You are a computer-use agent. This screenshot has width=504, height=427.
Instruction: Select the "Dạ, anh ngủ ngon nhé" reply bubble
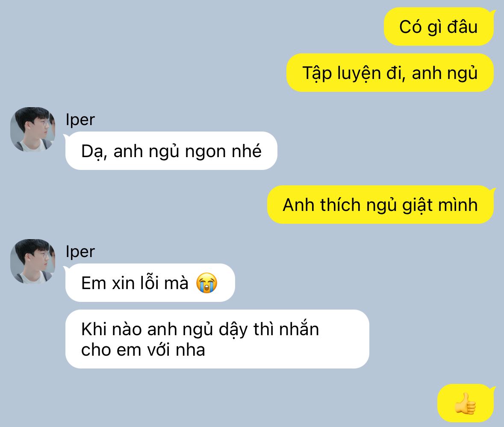[171, 151]
